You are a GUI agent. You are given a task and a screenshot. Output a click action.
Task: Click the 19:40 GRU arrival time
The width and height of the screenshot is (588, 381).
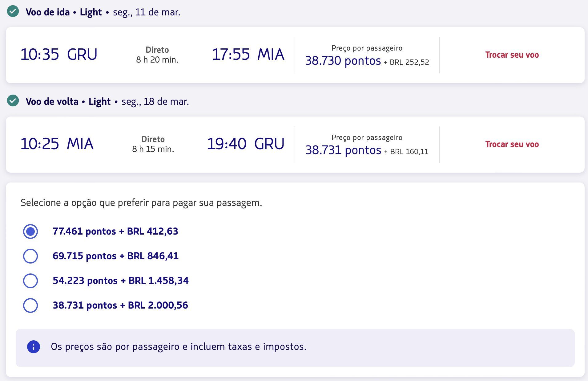click(245, 144)
